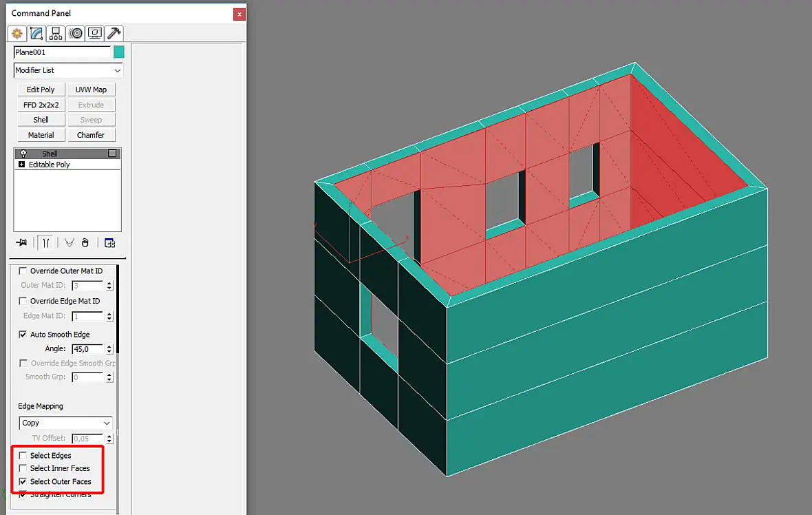The image size is (812, 515).
Task: Enable Override Edge Mat ID checkbox
Action: point(23,300)
